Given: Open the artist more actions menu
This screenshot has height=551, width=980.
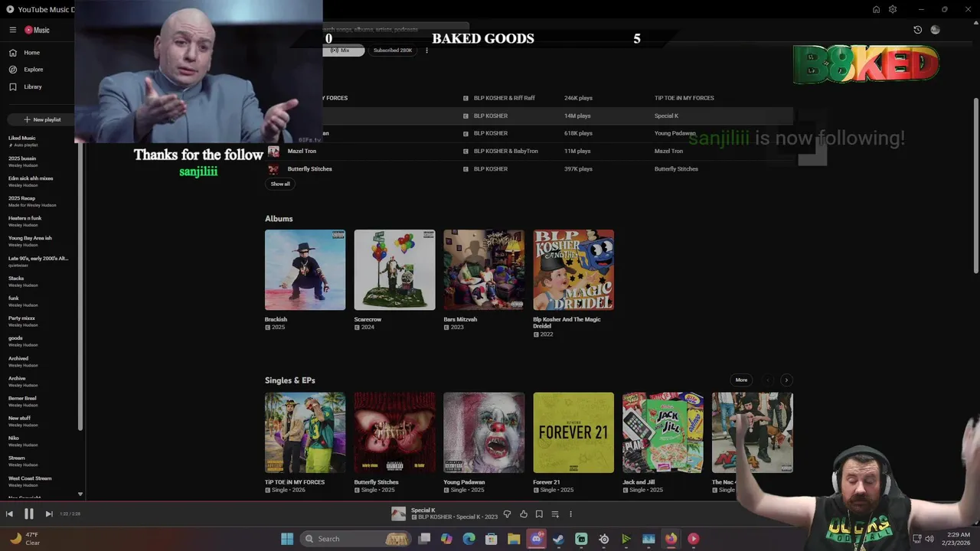Looking at the screenshot, I should pyautogui.click(x=426, y=51).
